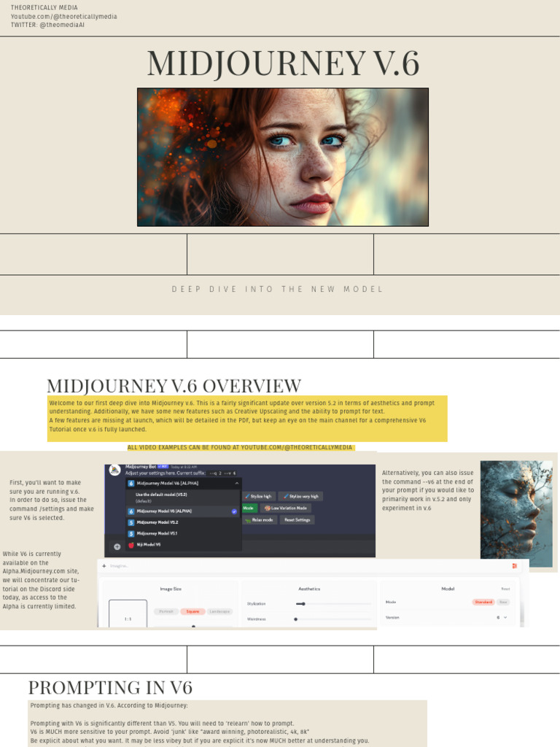Click the Low Variation Mode button
The image size is (560, 747).
(x=286, y=508)
